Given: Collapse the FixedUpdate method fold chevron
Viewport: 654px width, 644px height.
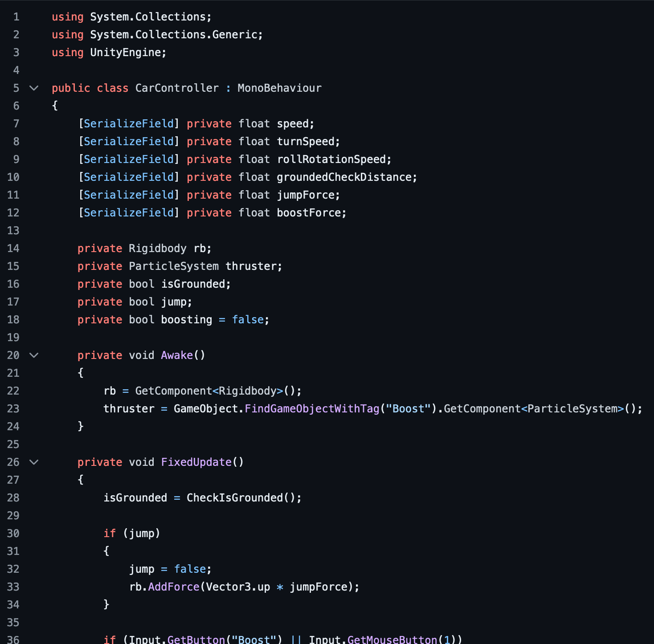Looking at the screenshot, I should (34, 462).
